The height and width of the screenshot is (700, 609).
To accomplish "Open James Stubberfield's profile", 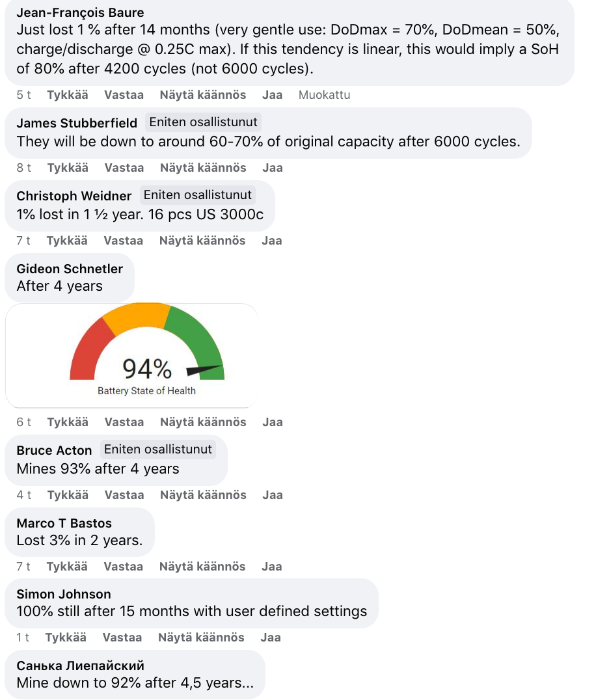I will (x=77, y=123).
